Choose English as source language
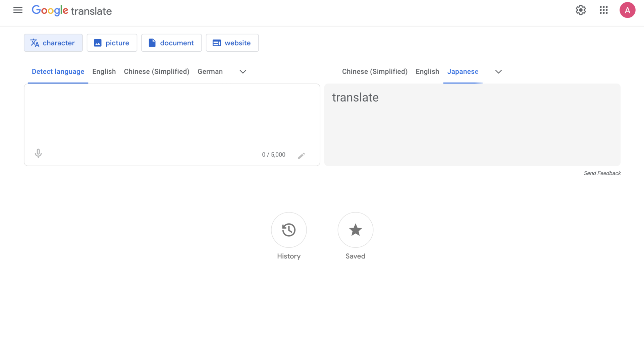The height and width of the screenshot is (352, 644). [104, 72]
